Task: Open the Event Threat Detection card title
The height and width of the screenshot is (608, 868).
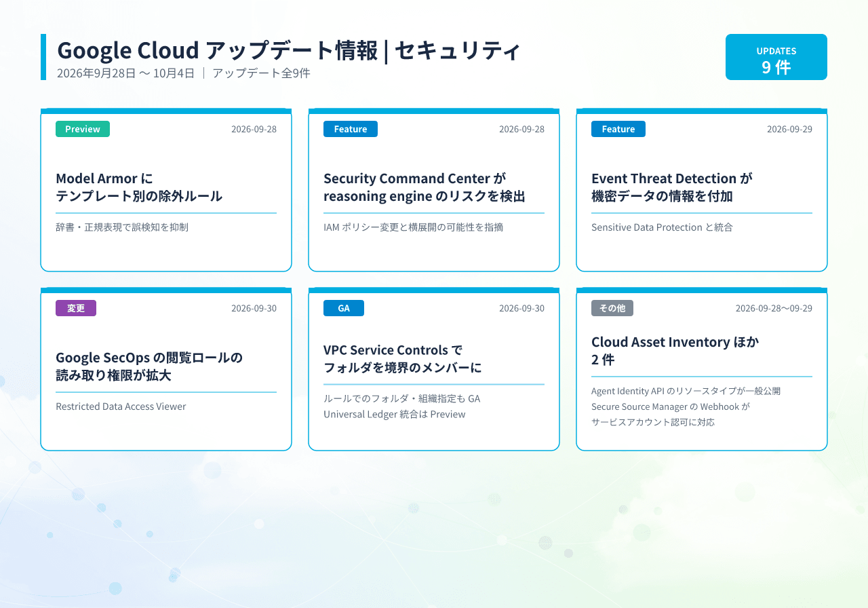Action: pyautogui.click(x=672, y=187)
